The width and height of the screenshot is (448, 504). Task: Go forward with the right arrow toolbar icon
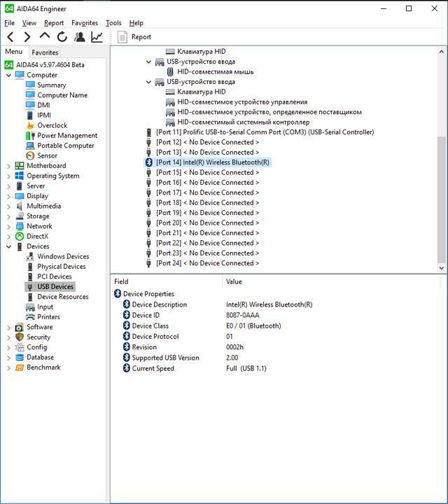pyautogui.click(x=27, y=37)
